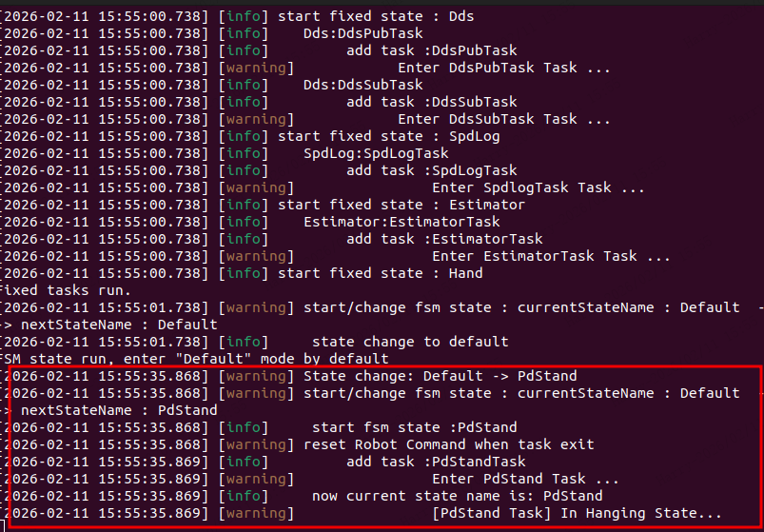Click the "now current state name is: PdStand" line
This screenshot has width=764, height=532.
click(x=457, y=496)
